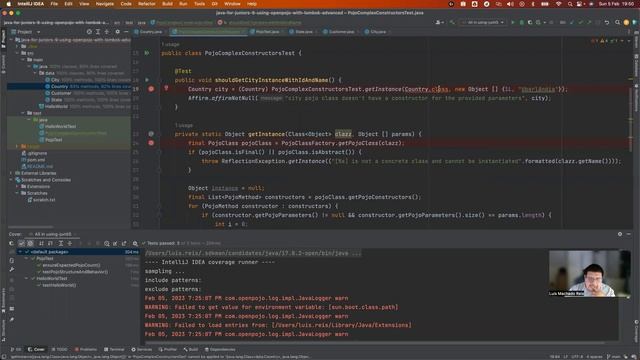The width and height of the screenshot is (640, 360).
Task: Remove breakpoint on line 19
Action: point(151,89)
